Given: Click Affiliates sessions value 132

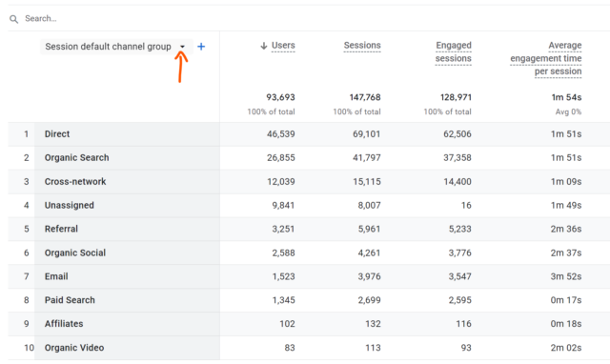Looking at the screenshot, I should pyautogui.click(x=373, y=324).
